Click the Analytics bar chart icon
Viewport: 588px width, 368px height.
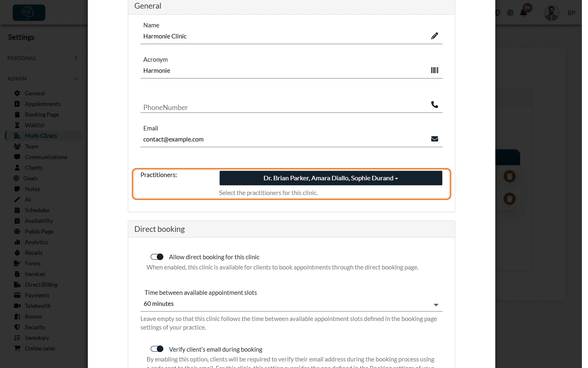[17, 242]
